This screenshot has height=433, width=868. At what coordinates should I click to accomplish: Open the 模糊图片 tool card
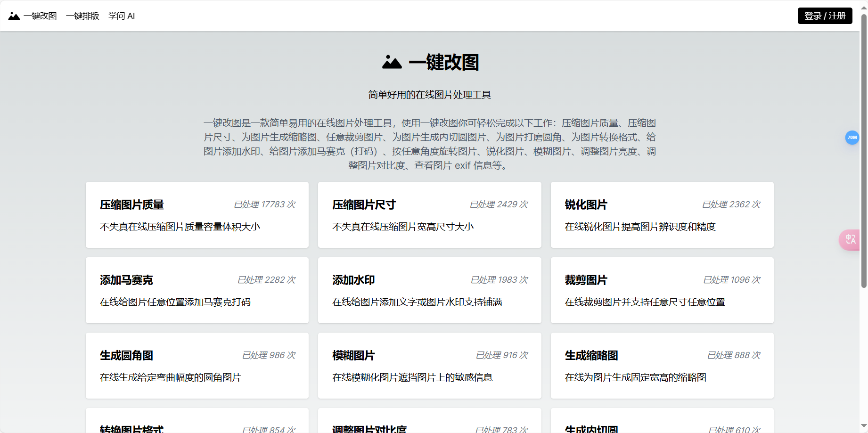(x=429, y=366)
